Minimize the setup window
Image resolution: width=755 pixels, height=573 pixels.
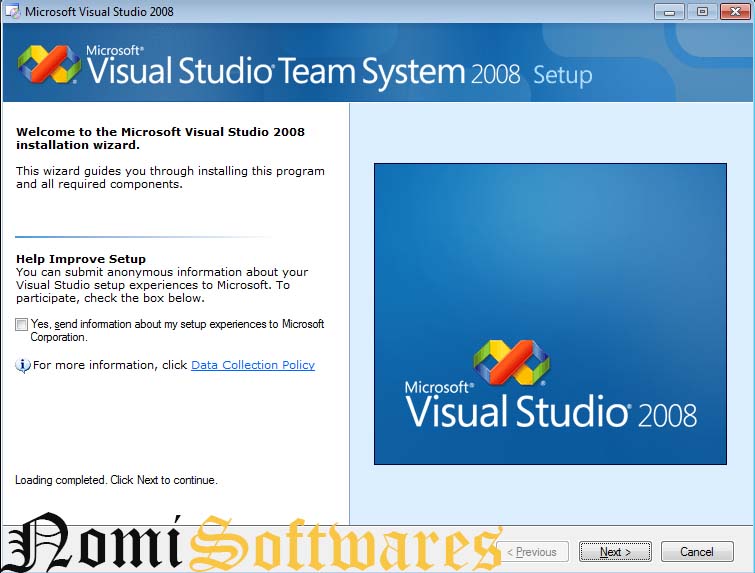[x=669, y=12]
